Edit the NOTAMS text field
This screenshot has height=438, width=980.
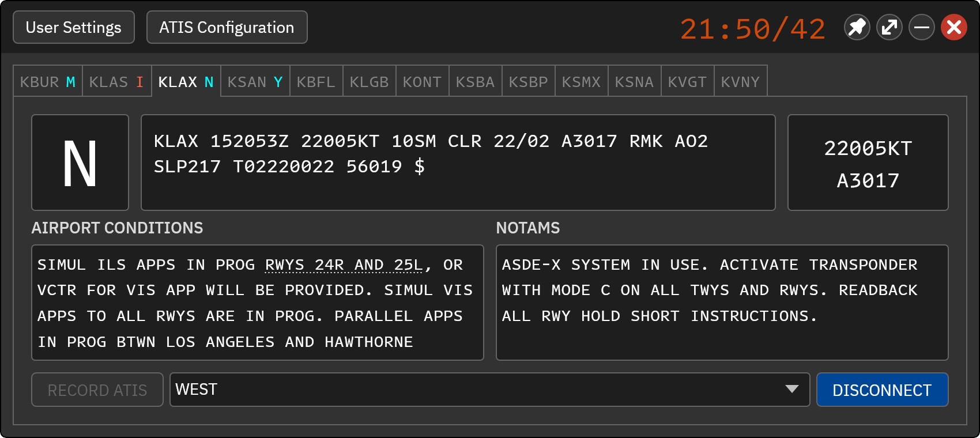[x=722, y=303]
